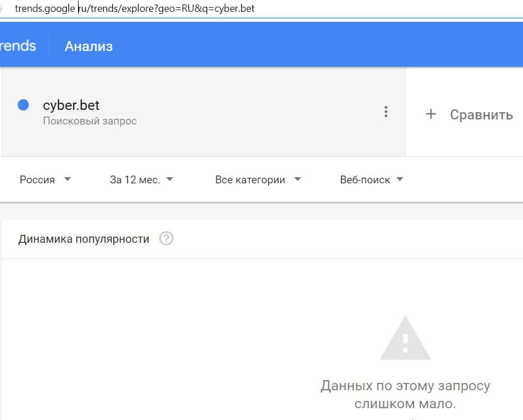523x420 pixels.
Task: Click the Поисковый запрос subtitle
Action: click(90, 121)
